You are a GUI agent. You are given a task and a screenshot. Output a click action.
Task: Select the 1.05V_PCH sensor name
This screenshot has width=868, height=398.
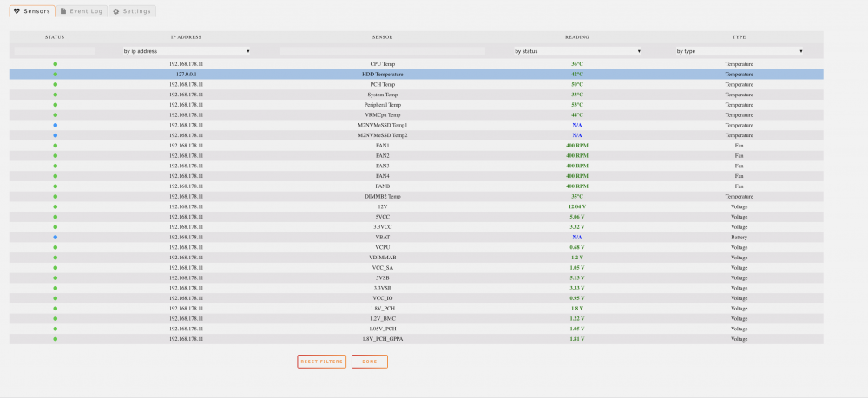pyautogui.click(x=382, y=329)
